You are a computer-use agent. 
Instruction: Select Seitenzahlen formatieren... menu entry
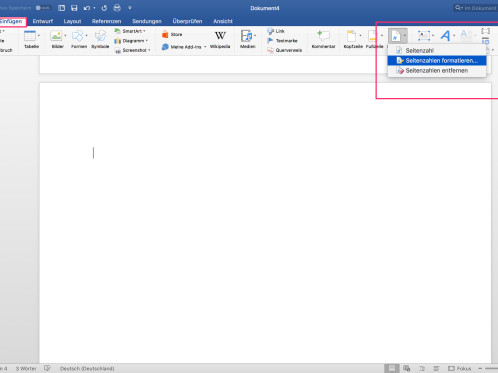[437, 61]
